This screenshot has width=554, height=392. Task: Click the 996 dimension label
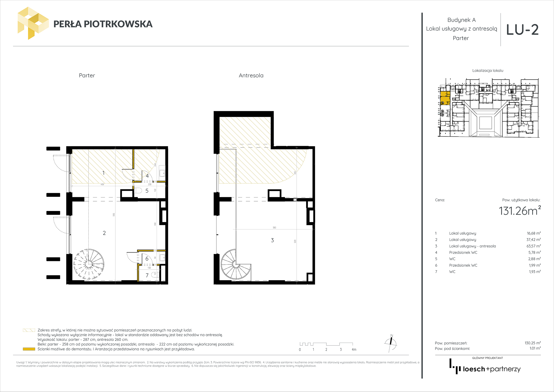[x=114, y=215]
